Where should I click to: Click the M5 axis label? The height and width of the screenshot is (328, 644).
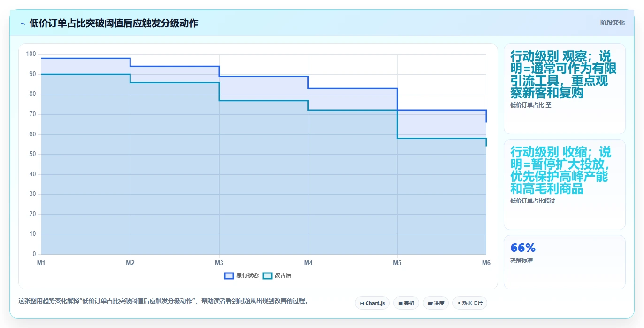(x=397, y=263)
